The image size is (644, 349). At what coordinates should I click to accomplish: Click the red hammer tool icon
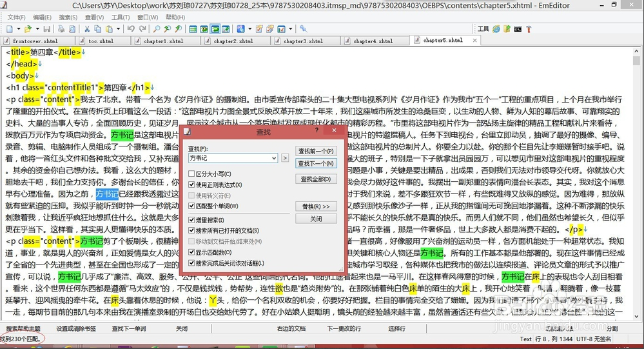pos(529,29)
